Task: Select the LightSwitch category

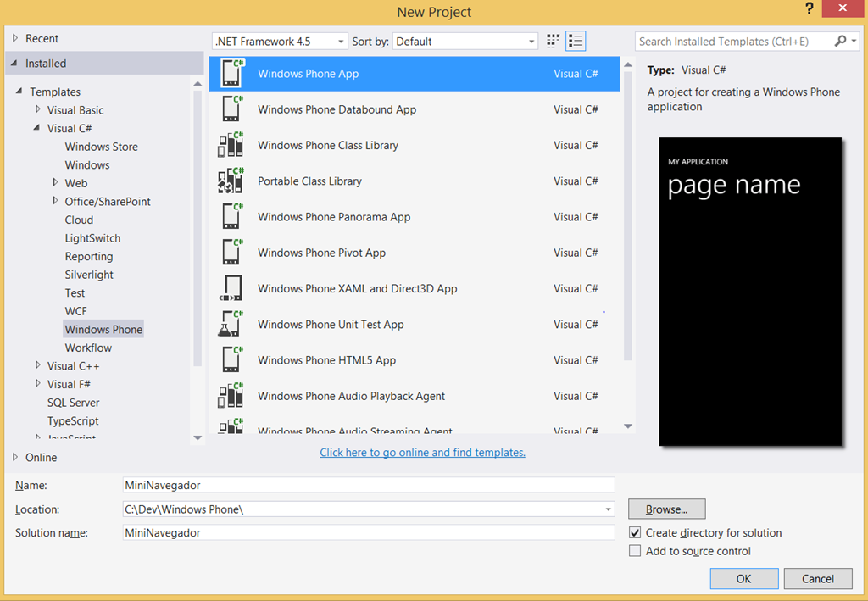Action: coord(92,238)
